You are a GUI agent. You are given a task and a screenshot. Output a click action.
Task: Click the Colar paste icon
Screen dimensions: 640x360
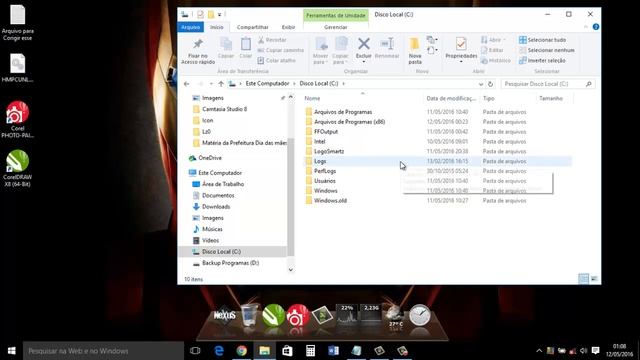tap(246, 48)
